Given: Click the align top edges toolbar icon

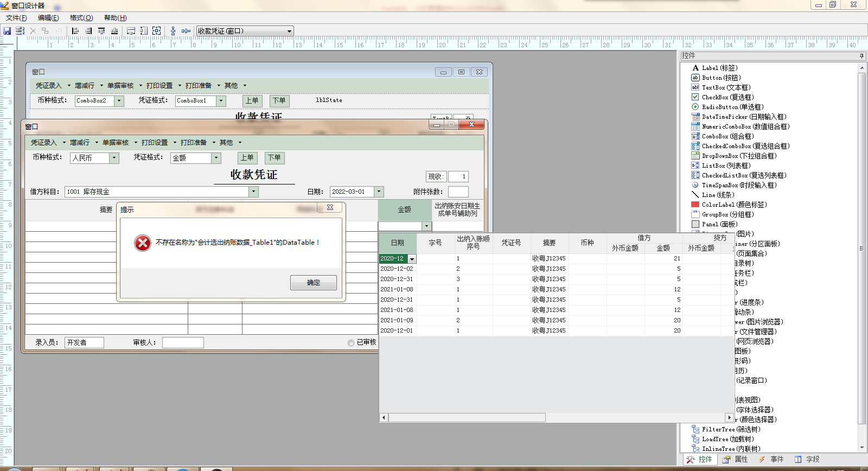Looking at the screenshot, I should click(x=101, y=31).
